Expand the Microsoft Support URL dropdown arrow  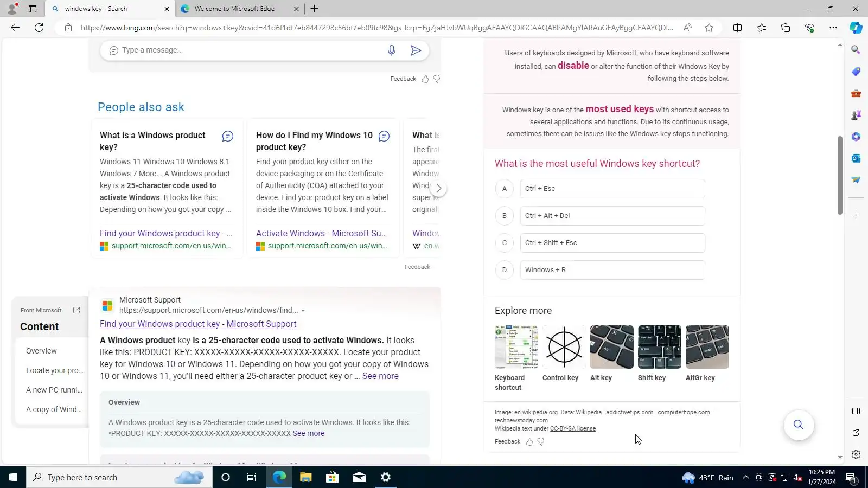303,311
